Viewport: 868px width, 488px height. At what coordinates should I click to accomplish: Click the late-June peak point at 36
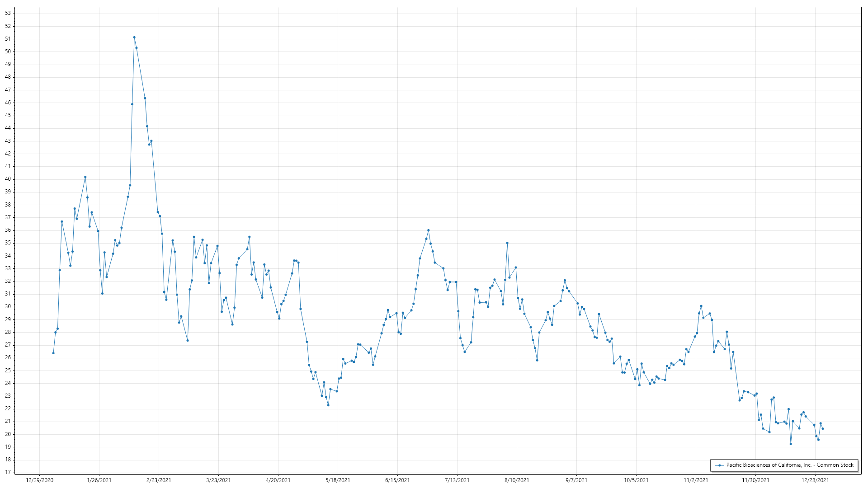point(428,230)
